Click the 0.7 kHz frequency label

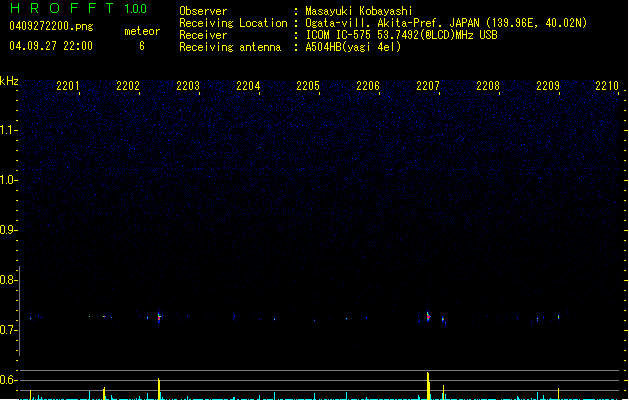[x=8, y=330]
